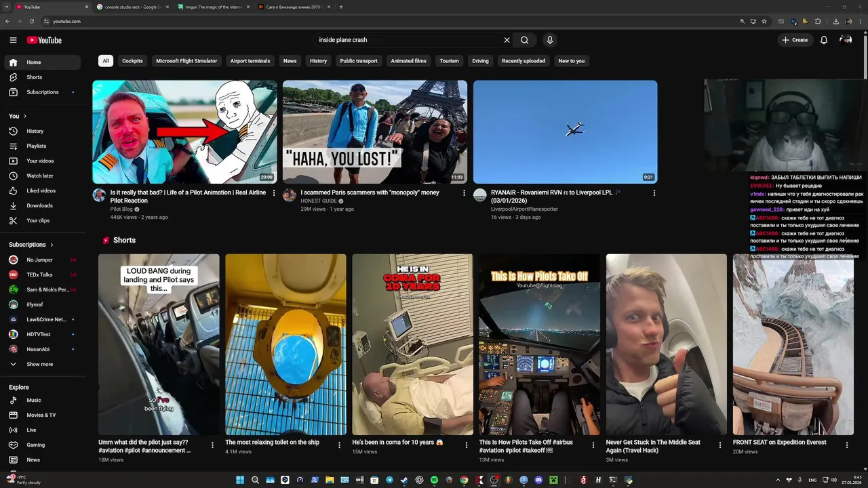Go to Home in the sidebar

click(x=42, y=62)
